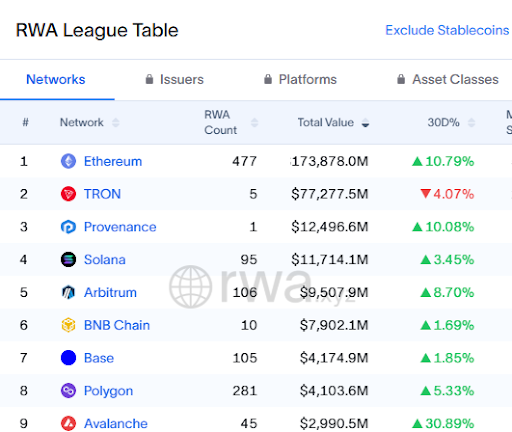Click the lock icon beside Asset Classes
This screenshot has width=512, height=432.
[x=401, y=79]
